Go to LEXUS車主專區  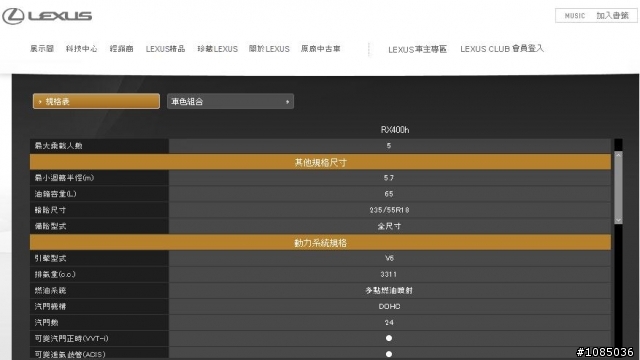(x=418, y=49)
